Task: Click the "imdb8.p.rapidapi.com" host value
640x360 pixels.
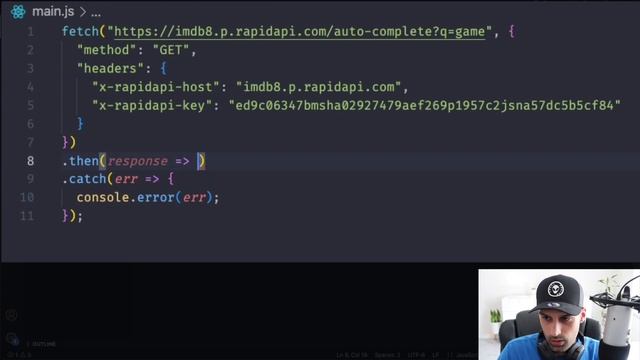Action: (x=319, y=87)
